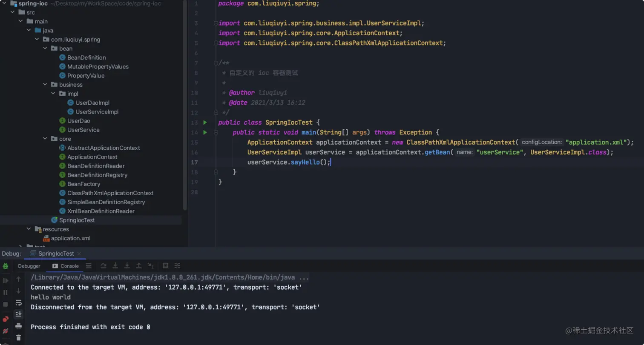Open BeanDefinitionReader interface
This screenshot has height=345, width=644.
pos(92,166)
